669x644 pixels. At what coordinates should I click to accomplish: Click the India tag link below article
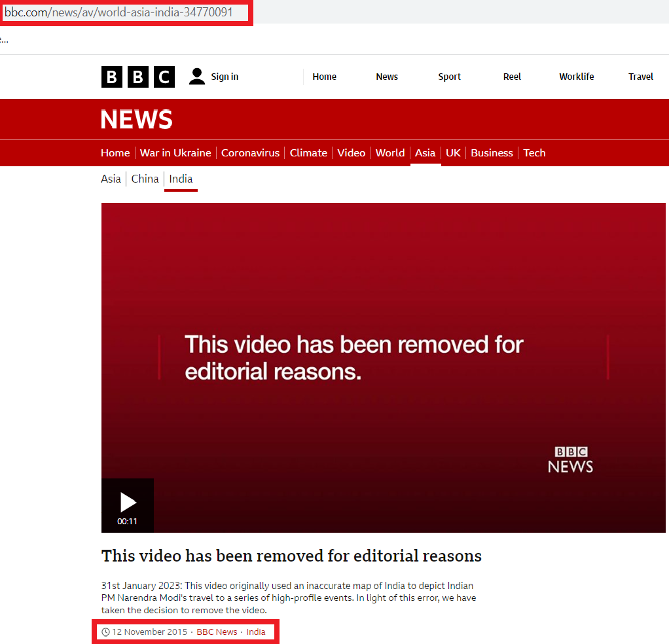click(x=256, y=632)
